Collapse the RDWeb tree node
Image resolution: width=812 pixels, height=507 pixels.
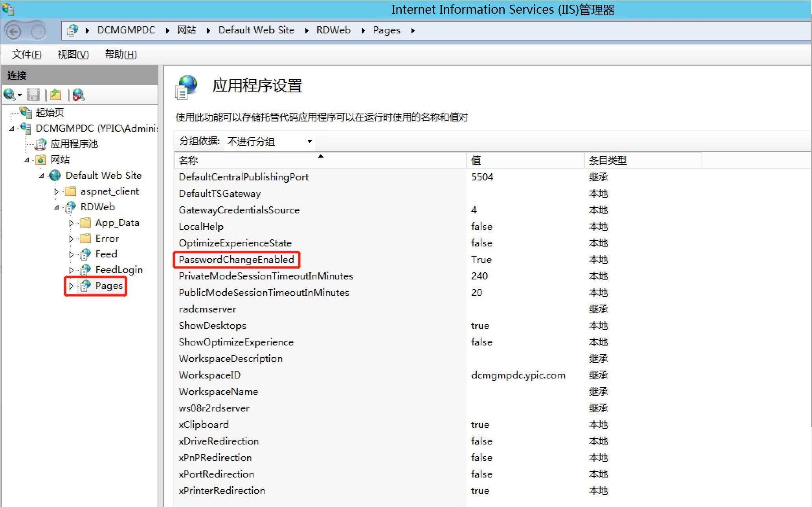point(56,207)
